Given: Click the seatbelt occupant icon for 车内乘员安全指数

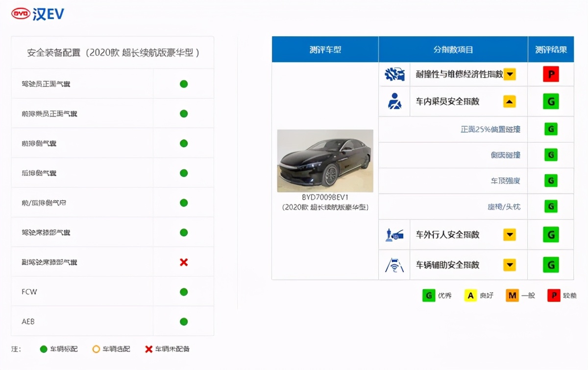Looking at the screenshot, I should (x=394, y=101).
